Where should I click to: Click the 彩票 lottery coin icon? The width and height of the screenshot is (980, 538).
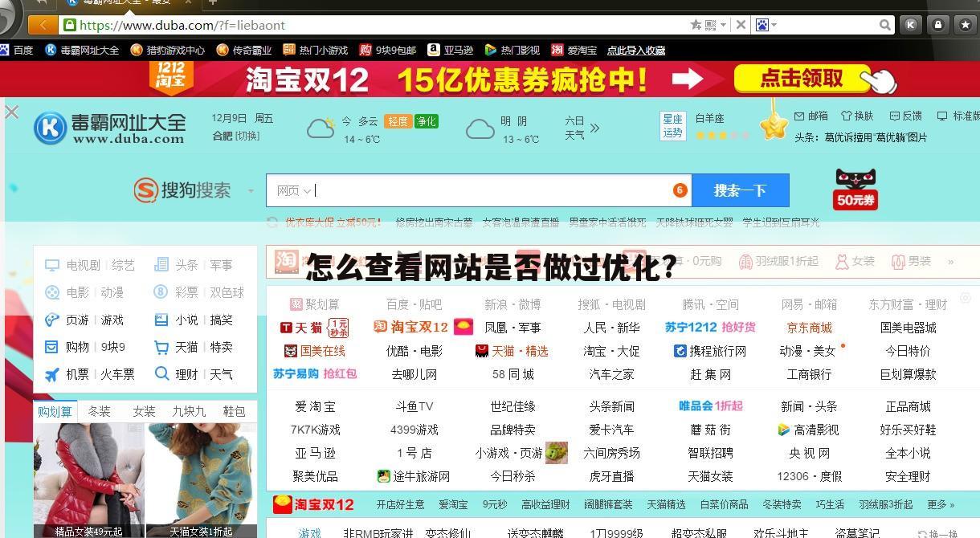[x=161, y=292]
